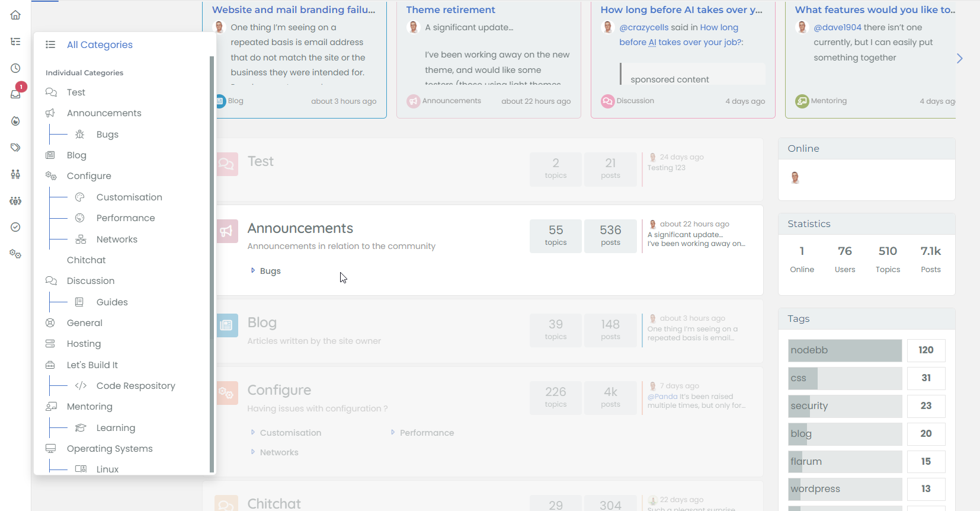This screenshot has width=980, height=511.
Task: Choose Hosting from the category list
Action: (84, 344)
